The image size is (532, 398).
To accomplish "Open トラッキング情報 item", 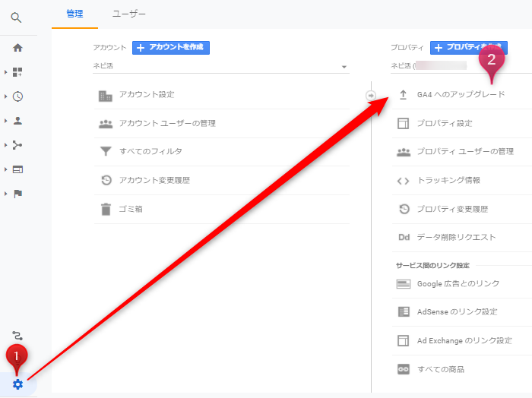I will [448, 181].
